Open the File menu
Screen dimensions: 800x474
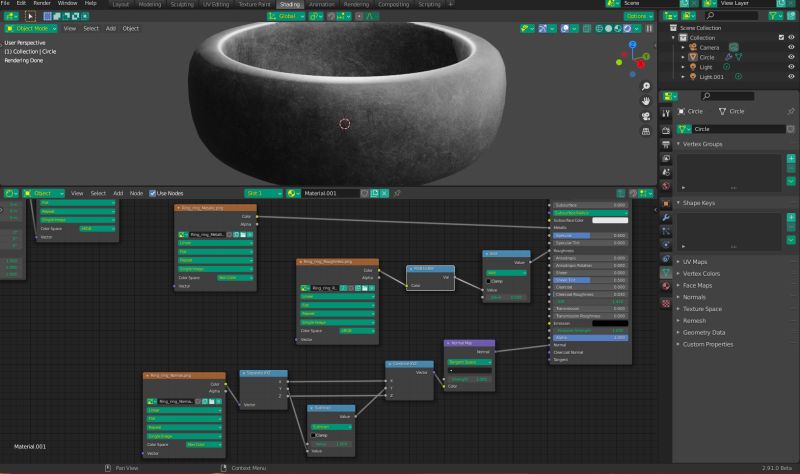[6, 4]
